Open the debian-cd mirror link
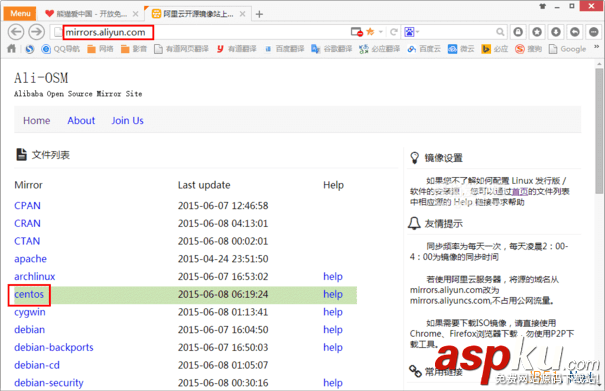The image size is (605, 391). click(x=37, y=365)
